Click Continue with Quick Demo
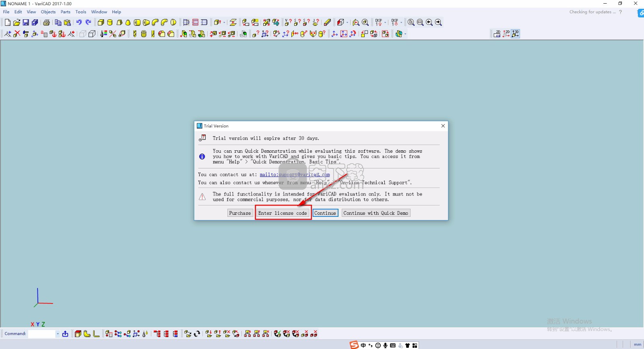This screenshot has height=349, width=644. coord(376,213)
